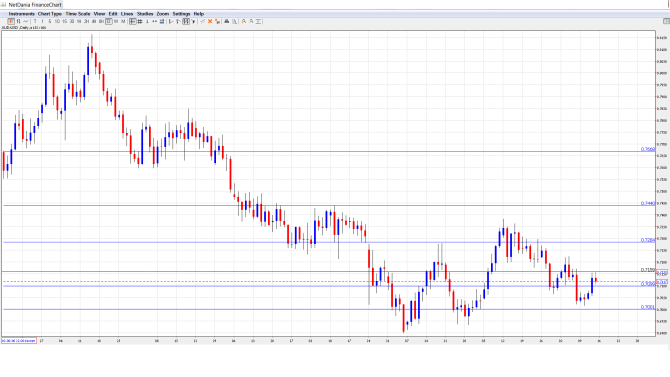Click the detach window icon at top-right
This screenshot has width=670, height=377.
[x=666, y=21]
